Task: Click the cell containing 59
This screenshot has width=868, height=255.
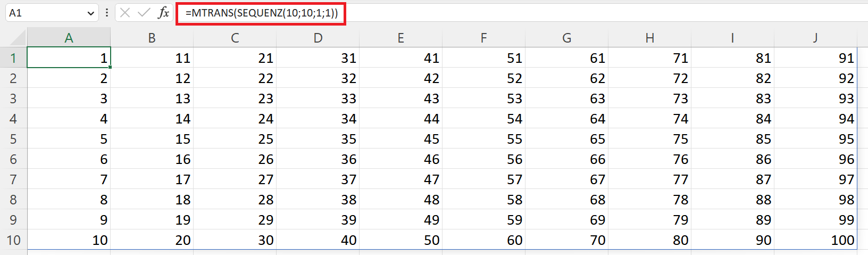Action: (x=483, y=219)
